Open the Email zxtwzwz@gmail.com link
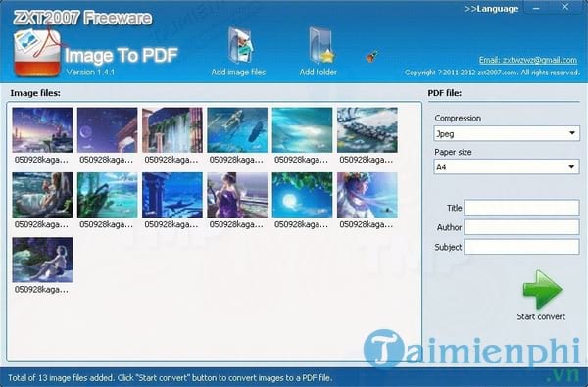 (528, 60)
